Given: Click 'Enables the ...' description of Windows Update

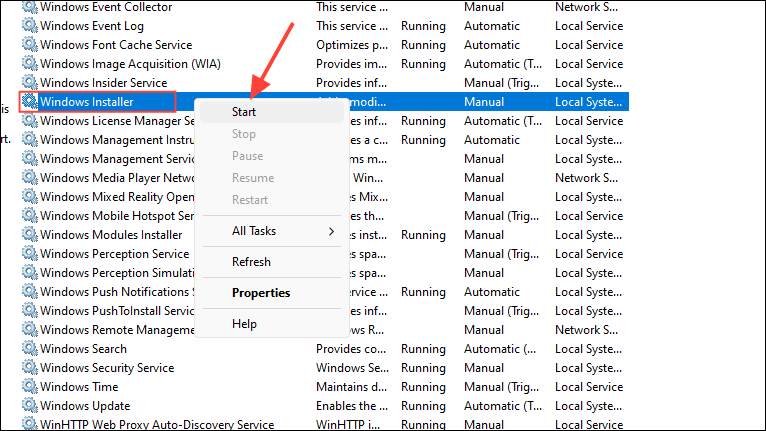Looking at the screenshot, I should 352,406.
